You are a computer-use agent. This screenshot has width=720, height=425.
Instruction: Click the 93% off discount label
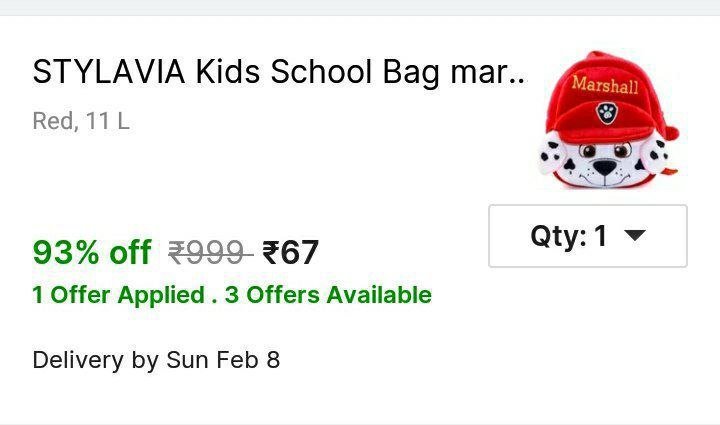92,252
